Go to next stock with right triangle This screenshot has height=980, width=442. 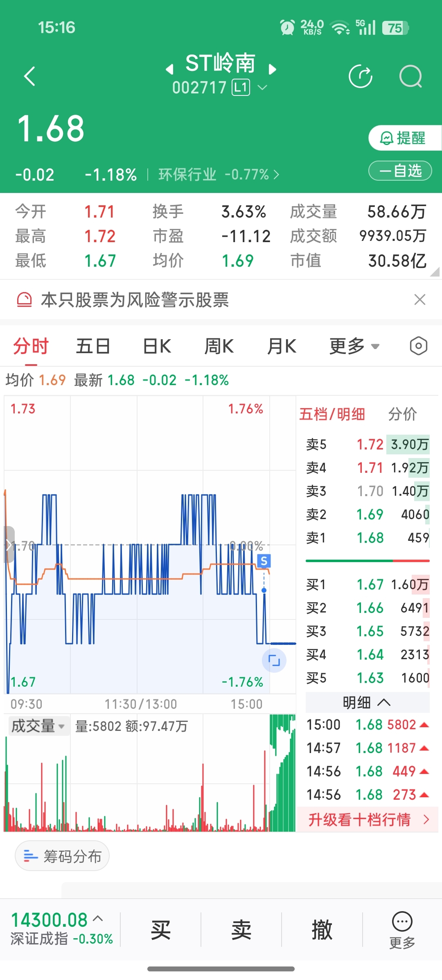[272, 69]
